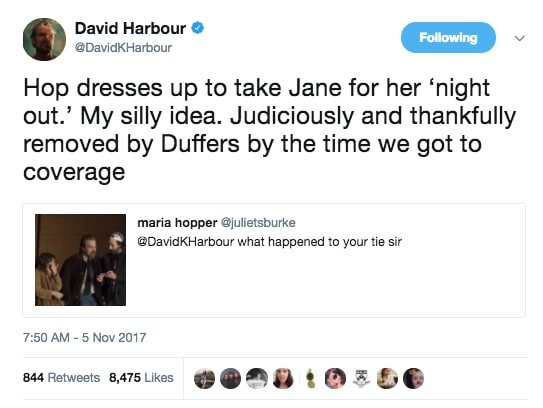Open the last liker avatar in the row
The image size is (543, 408).
[413, 378]
